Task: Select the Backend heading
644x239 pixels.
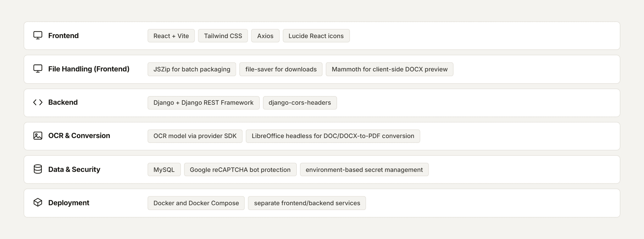Action: tap(63, 102)
